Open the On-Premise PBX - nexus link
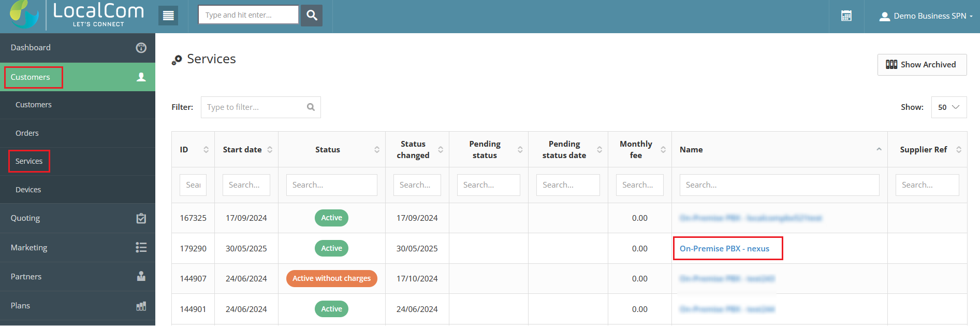 coord(724,249)
